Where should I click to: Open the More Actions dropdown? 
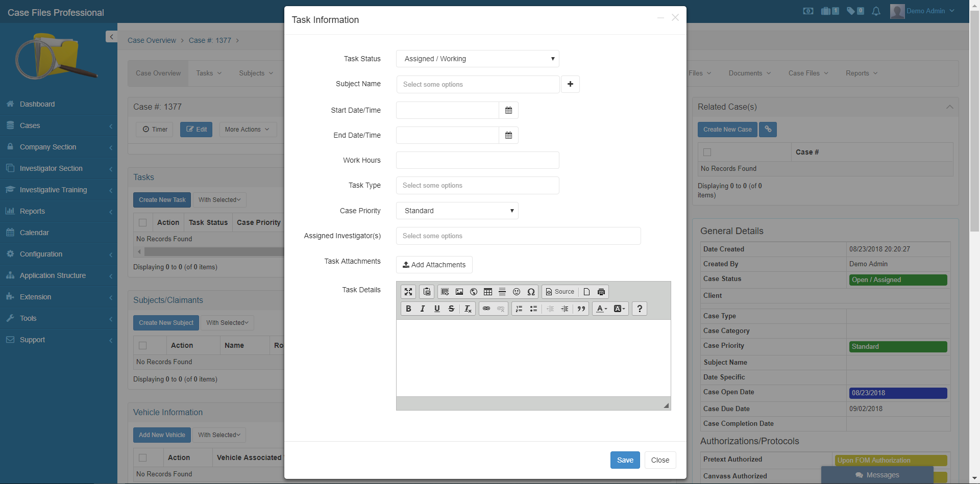[248, 130]
